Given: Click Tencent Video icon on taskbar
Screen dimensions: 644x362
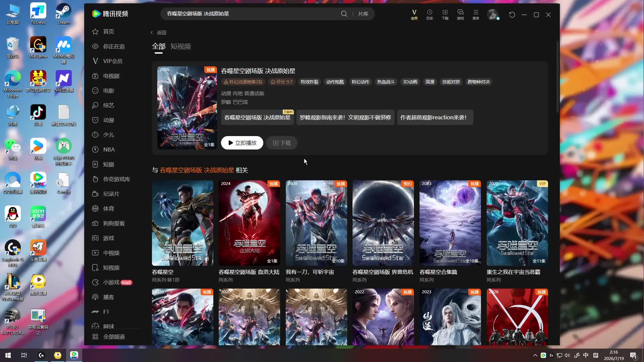Looking at the screenshot, I should [x=74, y=355].
